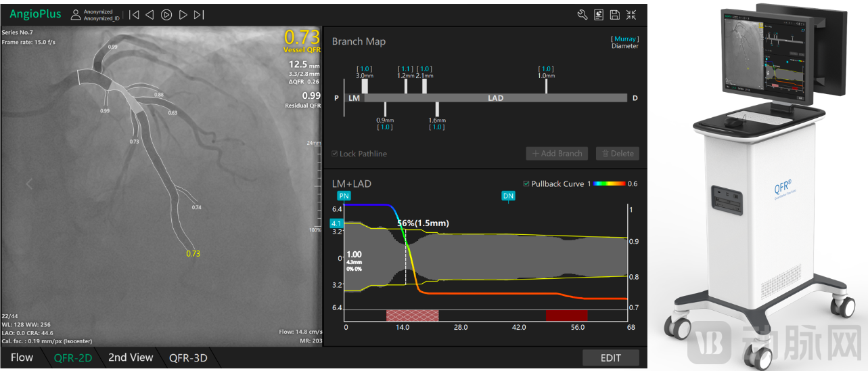Click the save disk icon
The image size is (868, 371).
click(x=614, y=15)
